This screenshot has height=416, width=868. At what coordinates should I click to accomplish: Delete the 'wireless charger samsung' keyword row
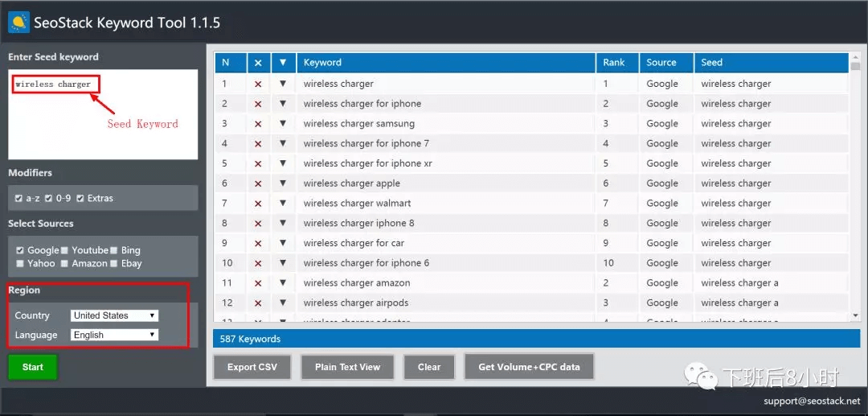[x=258, y=124]
